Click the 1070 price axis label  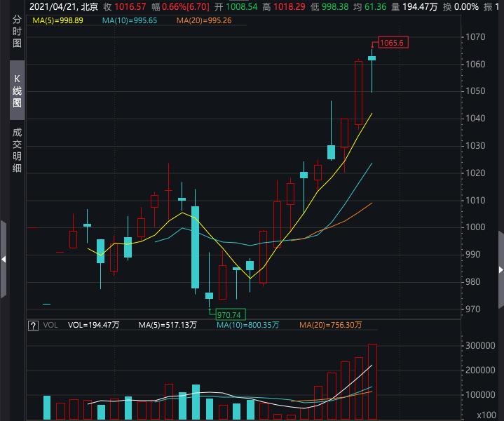pyautogui.click(x=475, y=37)
